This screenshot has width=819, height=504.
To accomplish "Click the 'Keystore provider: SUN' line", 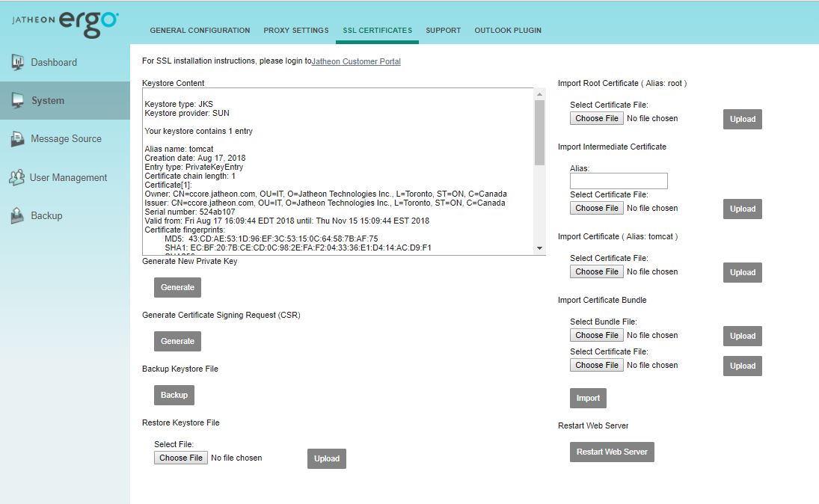I will coord(187,113).
